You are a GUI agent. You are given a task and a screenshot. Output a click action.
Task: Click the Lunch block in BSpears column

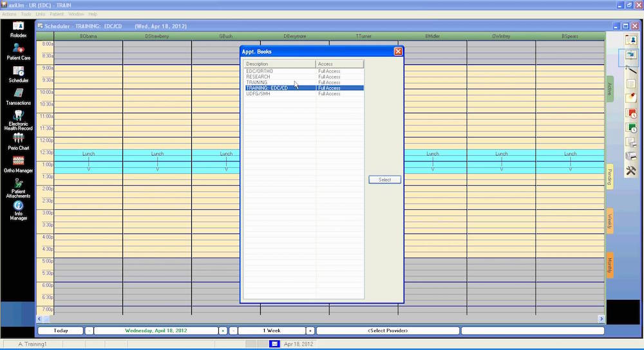tap(570, 161)
